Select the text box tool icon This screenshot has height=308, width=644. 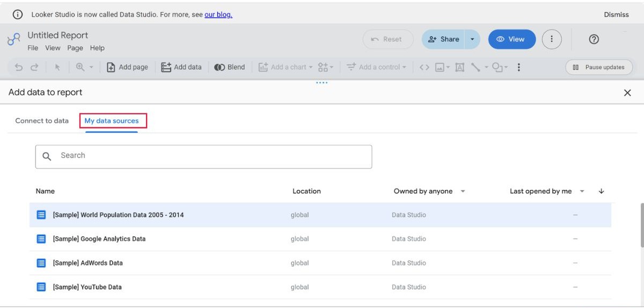point(460,67)
